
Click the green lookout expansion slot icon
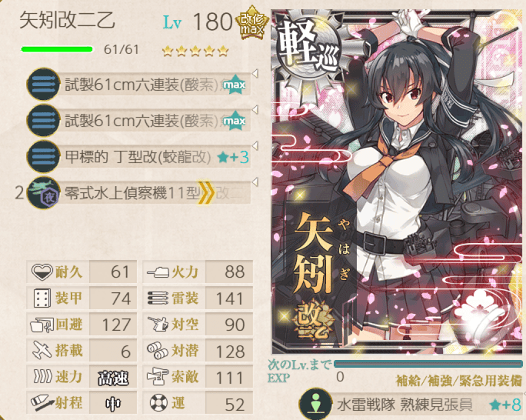(315, 404)
